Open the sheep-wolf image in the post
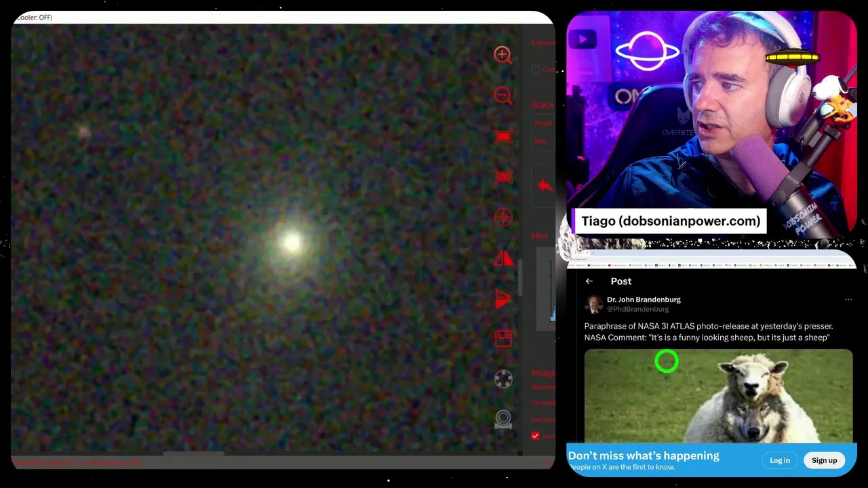This screenshot has width=868, height=488. tap(718, 396)
